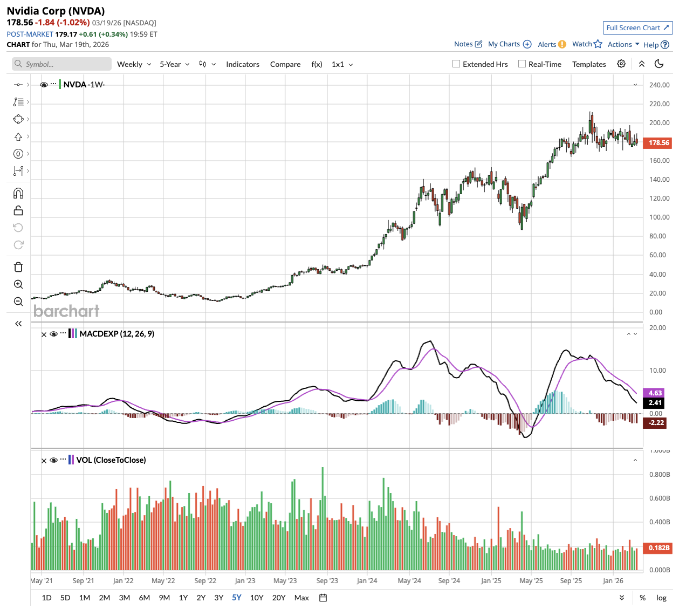This screenshot has height=616, width=686.
Task: Enable the Real-Time checkbox
Action: pyautogui.click(x=522, y=64)
